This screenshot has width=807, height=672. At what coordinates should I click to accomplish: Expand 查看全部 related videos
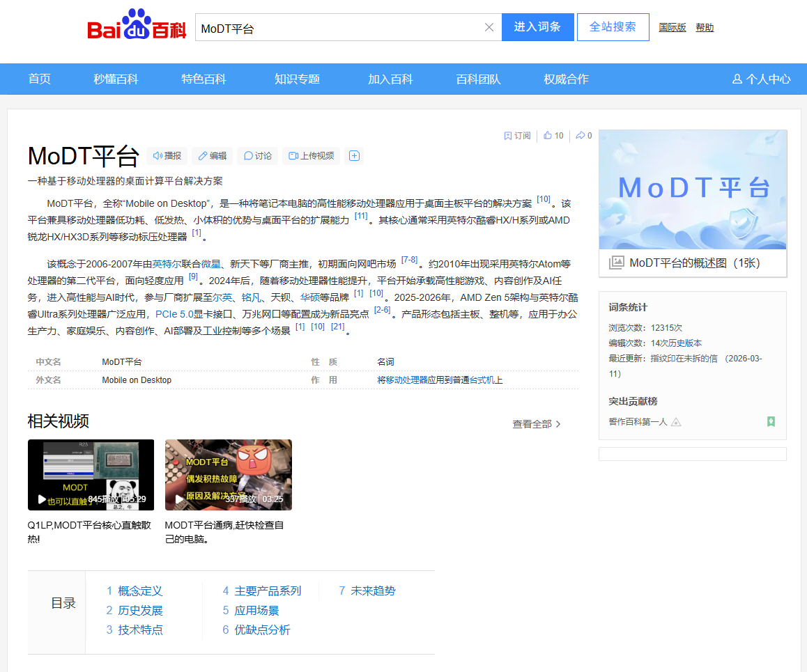pyautogui.click(x=537, y=424)
